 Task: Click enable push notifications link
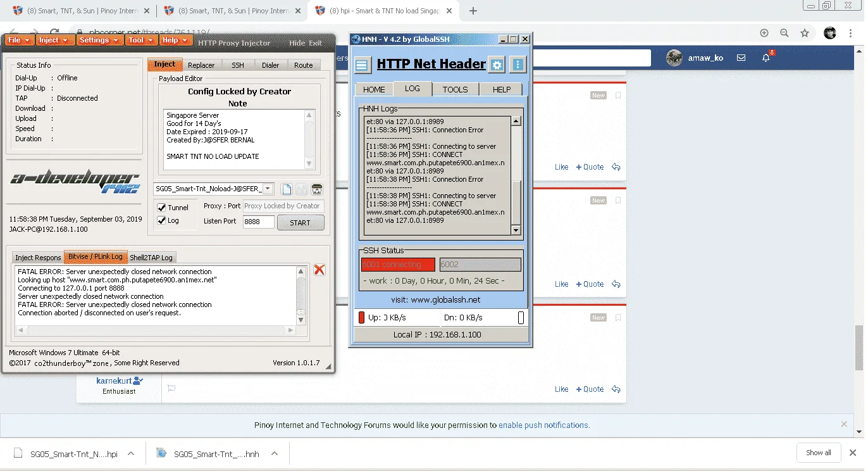(543, 425)
